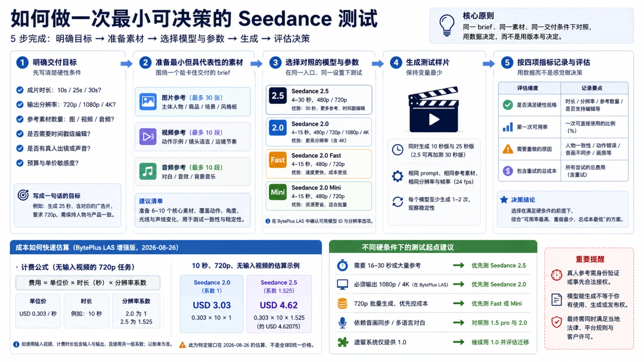The image size is (644, 362).
Task: Click the 2.5 badge of Seedance 2.5
Action: [278, 96]
